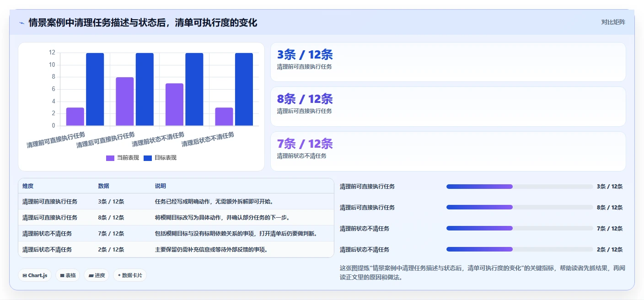Screen dimensions: 644x300
Task: Click the 对比矩阵 label in header
Action: pyautogui.click(x=613, y=22)
